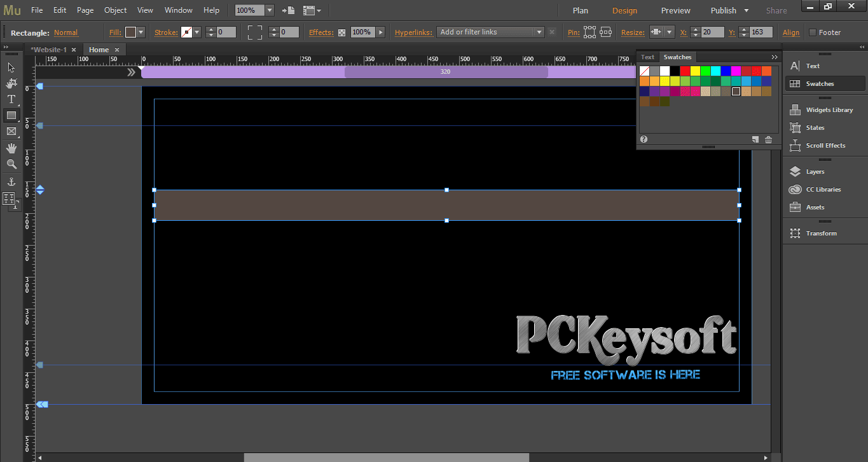The image size is (868, 462).
Task: Open the Window menu
Action: coord(178,10)
